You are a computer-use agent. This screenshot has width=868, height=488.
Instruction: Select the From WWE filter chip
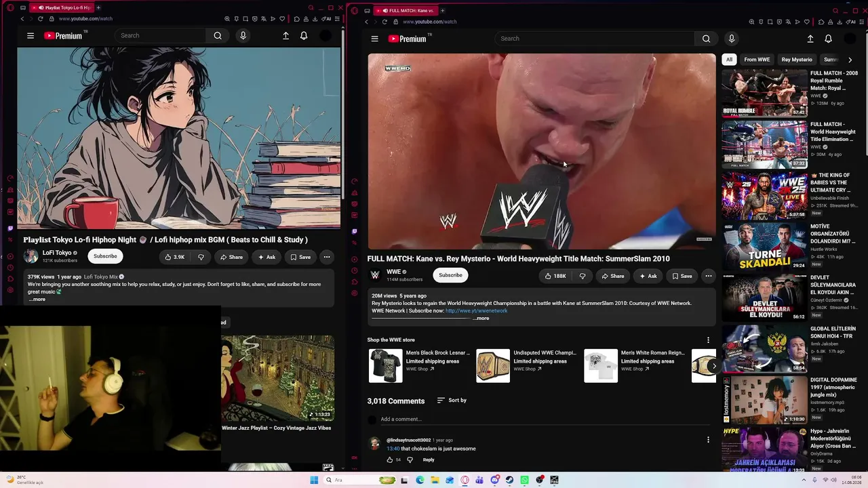pos(757,60)
